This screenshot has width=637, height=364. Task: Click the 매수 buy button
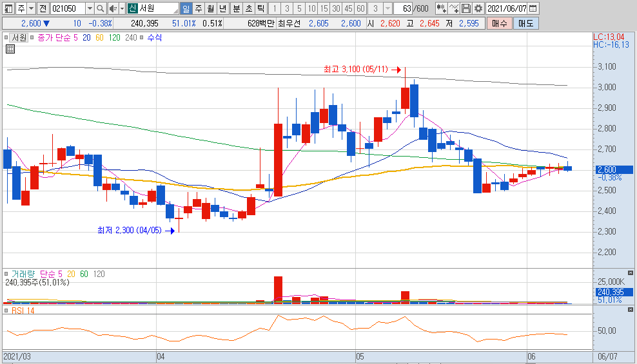tap(499, 24)
